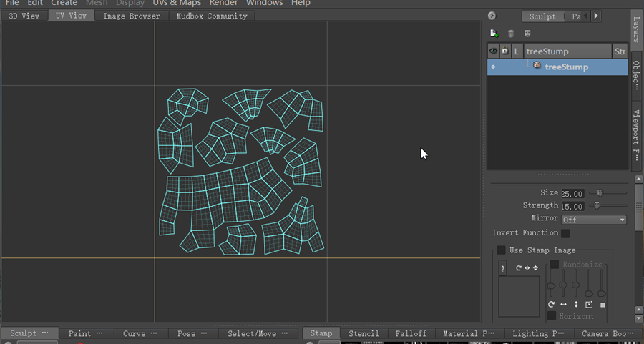
Task: Open the UVs & Maps menu
Action: coord(177,3)
